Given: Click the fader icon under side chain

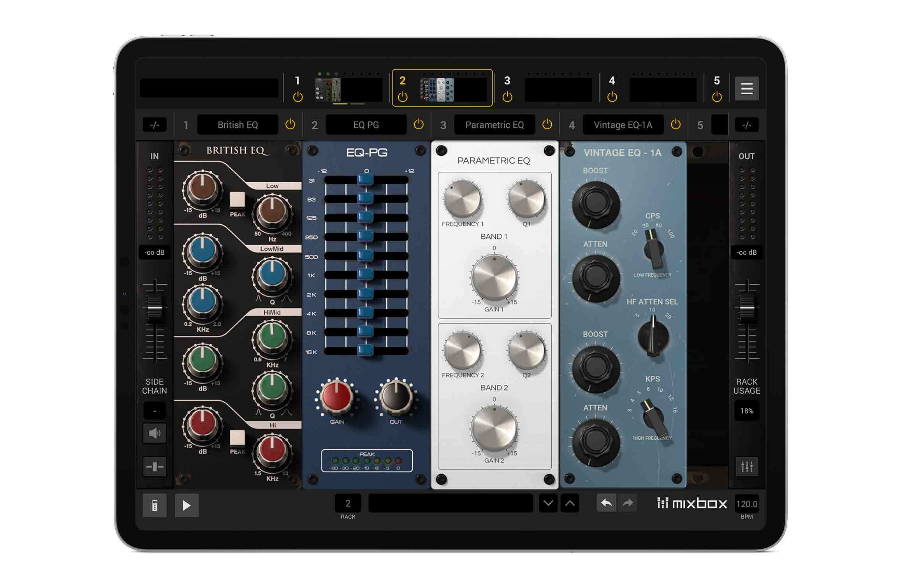Looking at the screenshot, I should point(155,467).
